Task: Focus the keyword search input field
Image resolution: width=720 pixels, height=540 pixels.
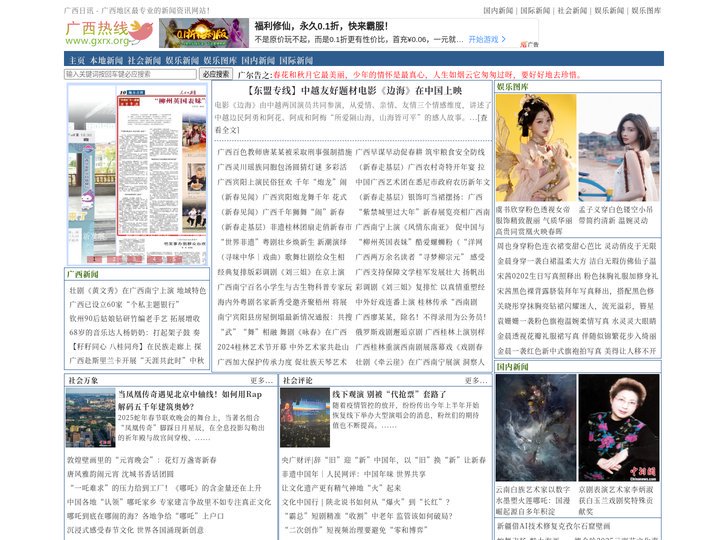Action: (130, 74)
